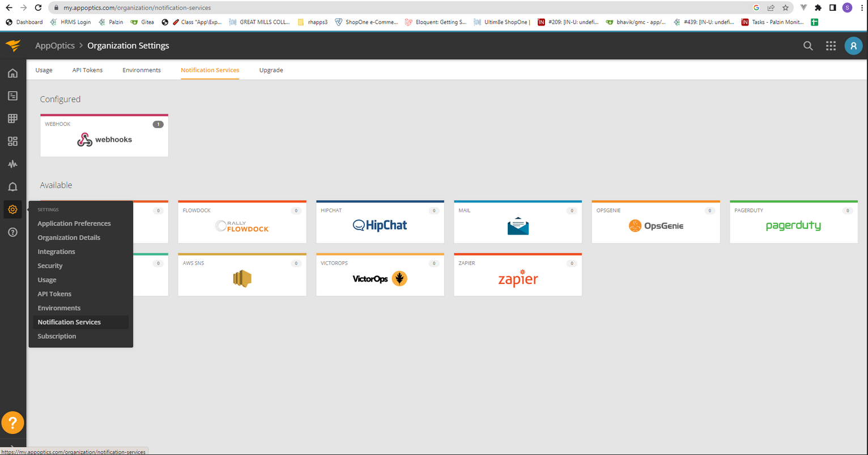This screenshot has width=868, height=455.
Task: Open the metrics pulse icon in sidebar
Action: pyautogui.click(x=12, y=164)
